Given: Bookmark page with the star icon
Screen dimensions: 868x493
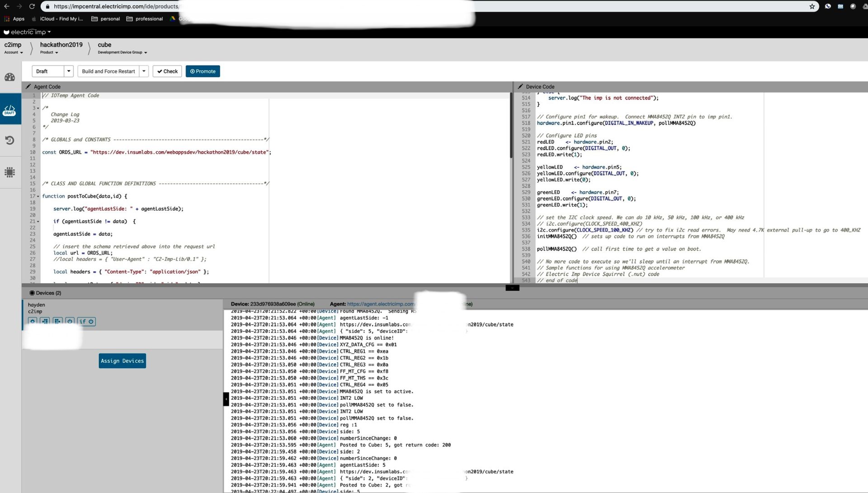Looking at the screenshot, I should coord(812,6).
